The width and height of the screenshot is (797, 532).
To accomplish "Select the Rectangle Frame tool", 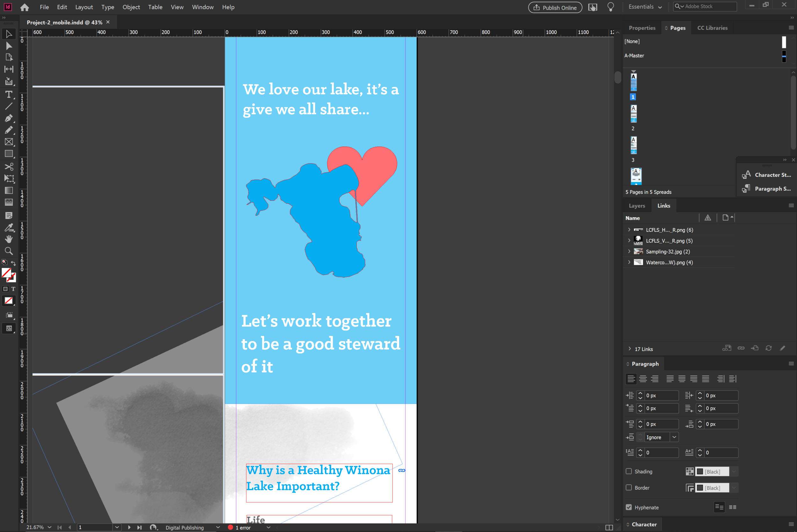I will click(x=9, y=142).
